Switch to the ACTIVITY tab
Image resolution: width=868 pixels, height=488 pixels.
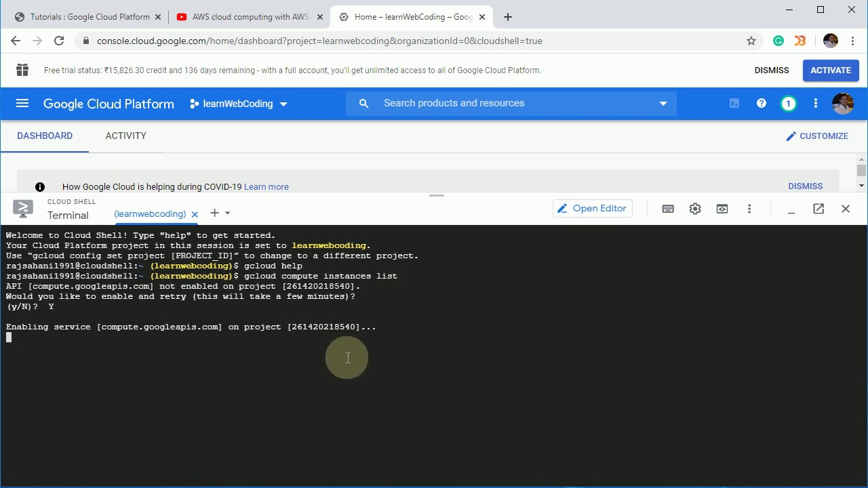pos(126,136)
